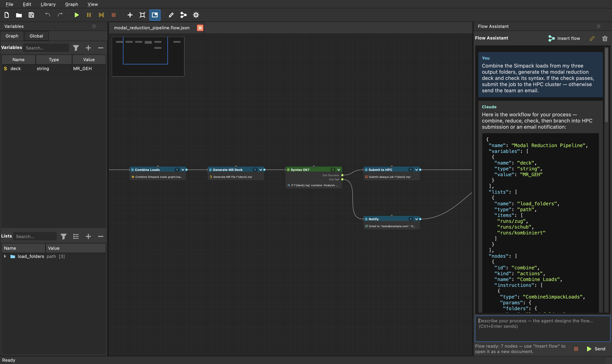Screen dimensions: 612x364
Task: Step to the next node
Action: point(101,15)
